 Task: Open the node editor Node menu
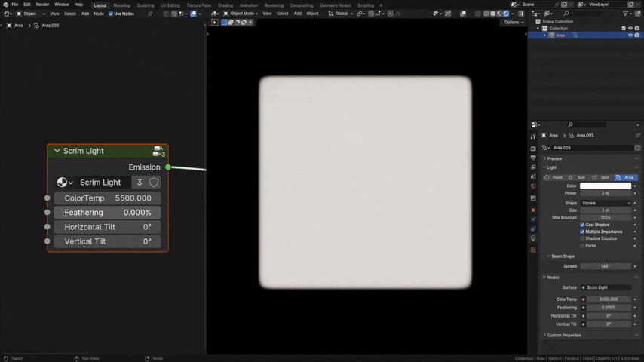pyautogui.click(x=99, y=14)
